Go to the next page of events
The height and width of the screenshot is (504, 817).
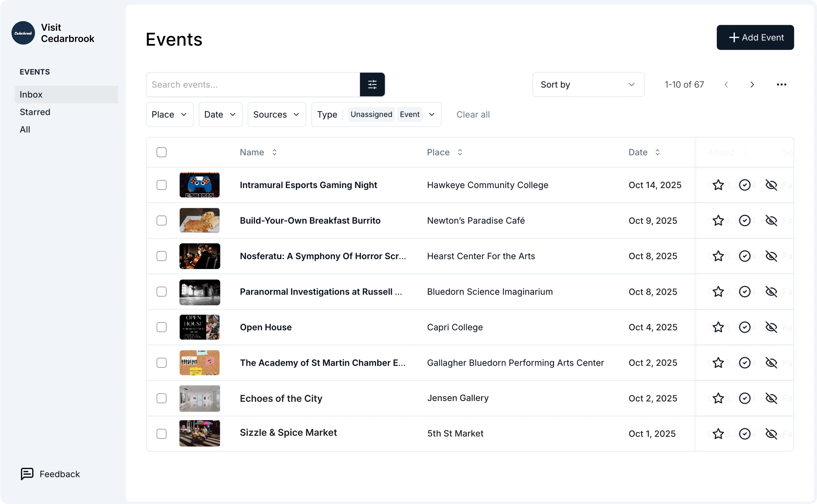tap(752, 85)
